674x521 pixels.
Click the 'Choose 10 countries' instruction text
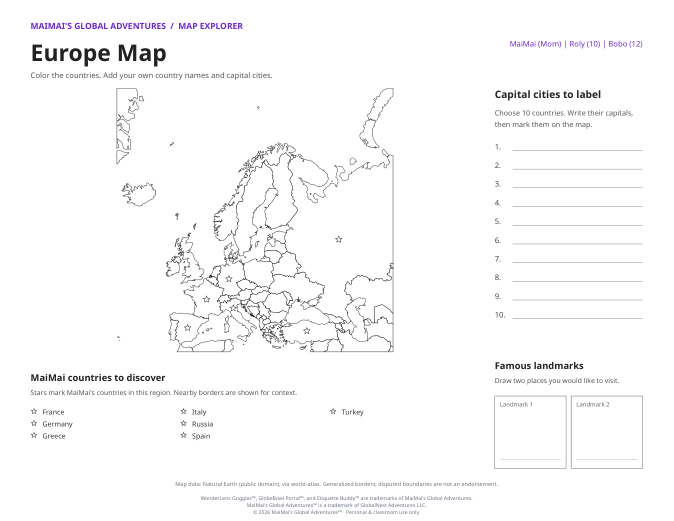pos(564,119)
